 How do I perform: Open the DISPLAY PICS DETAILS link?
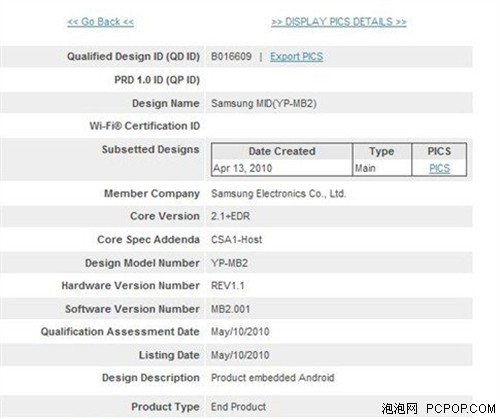[x=339, y=22]
